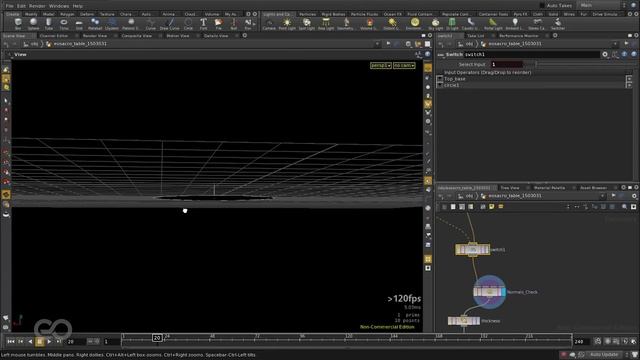Click the Normals_Check node
The width and height of the screenshot is (640, 360).
(x=489, y=292)
